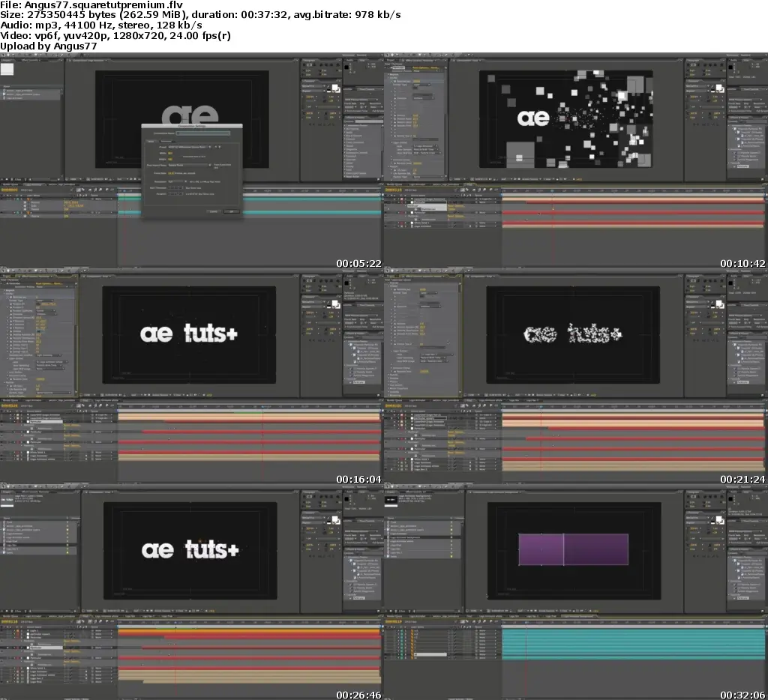The image size is (768, 700).
Task: Click the white ae logo among squares in the 00:10:42 viewer
Action: pos(533,118)
